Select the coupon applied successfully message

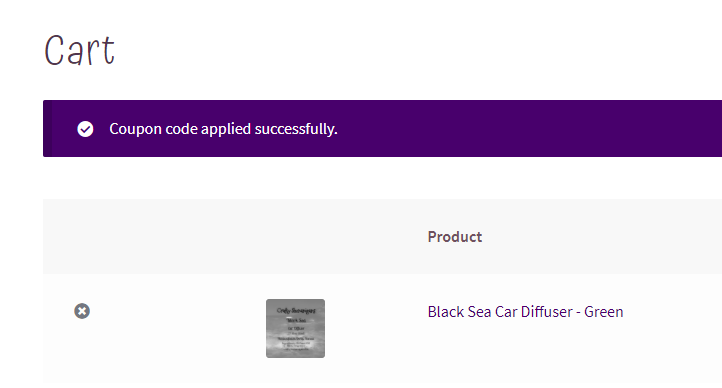pos(223,129)
